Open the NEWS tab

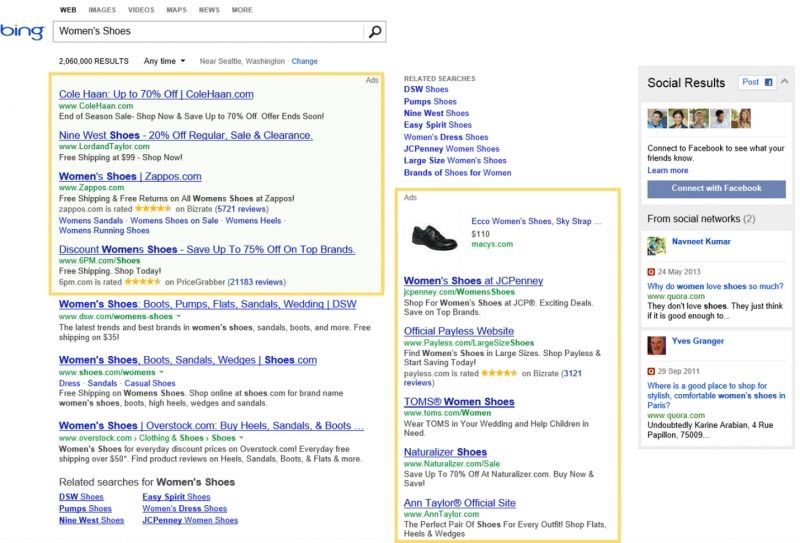[x=209, y=10]
